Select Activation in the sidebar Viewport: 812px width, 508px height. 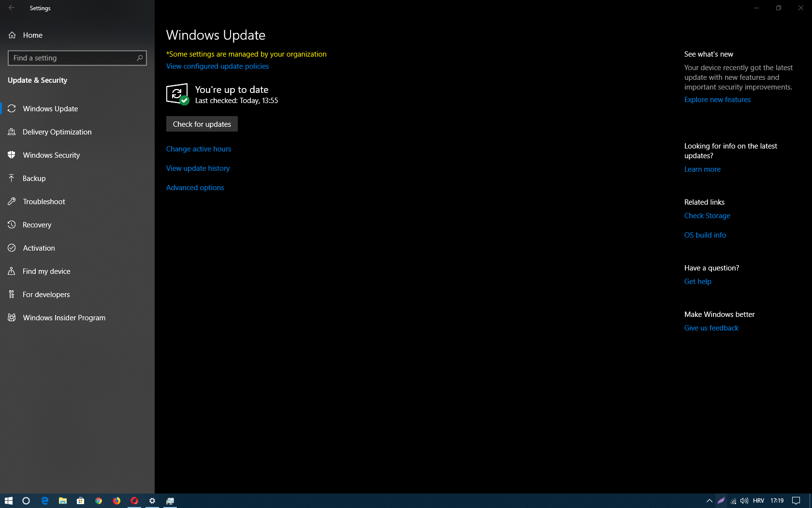[x=77, y=248]
